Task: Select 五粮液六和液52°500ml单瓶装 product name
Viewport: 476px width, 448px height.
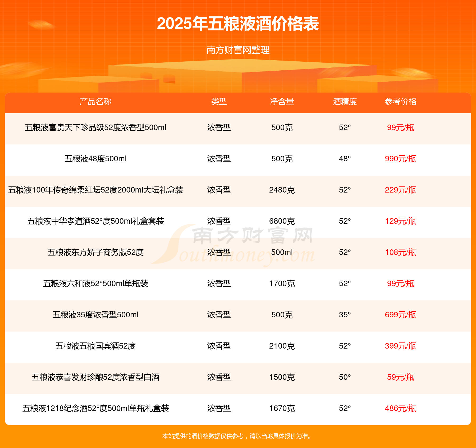Action: [95, 284]
